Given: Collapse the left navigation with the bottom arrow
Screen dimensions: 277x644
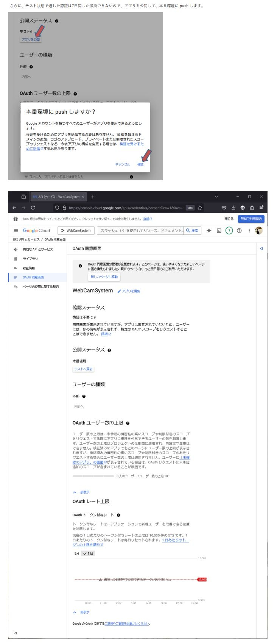Looking at the screenshot, I should 16,633.
